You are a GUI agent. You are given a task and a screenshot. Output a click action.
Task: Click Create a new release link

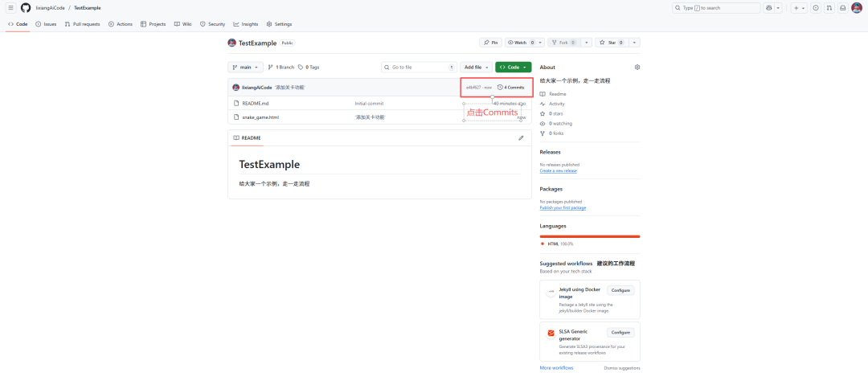[558, 170]
